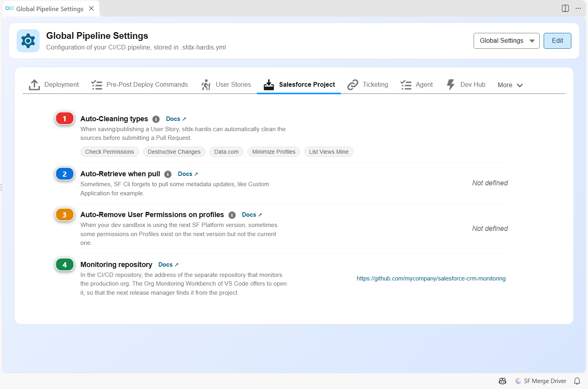Switch to the Agent tab
588x389 pixels.
[417, 84]
